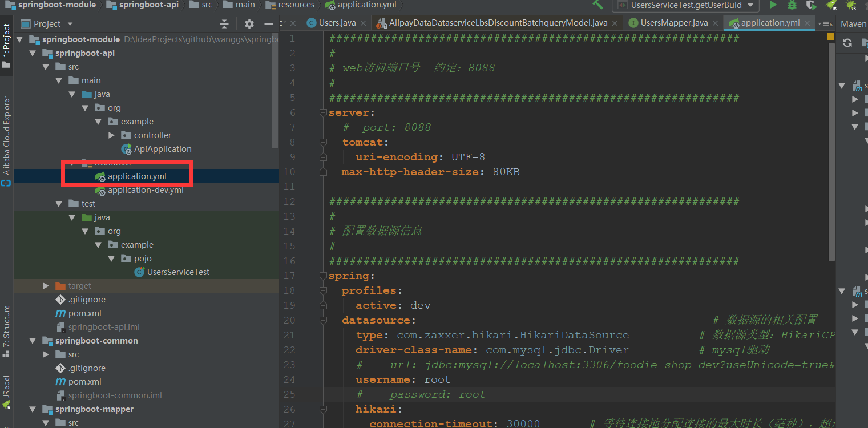The height and width of the screenshot is (428, 868).
Task: Collapse the pojo package node
Action: (x=112, y=259)
